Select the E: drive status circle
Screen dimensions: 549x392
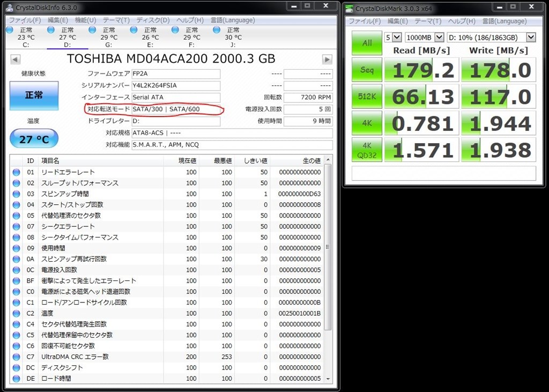point(133,30)
